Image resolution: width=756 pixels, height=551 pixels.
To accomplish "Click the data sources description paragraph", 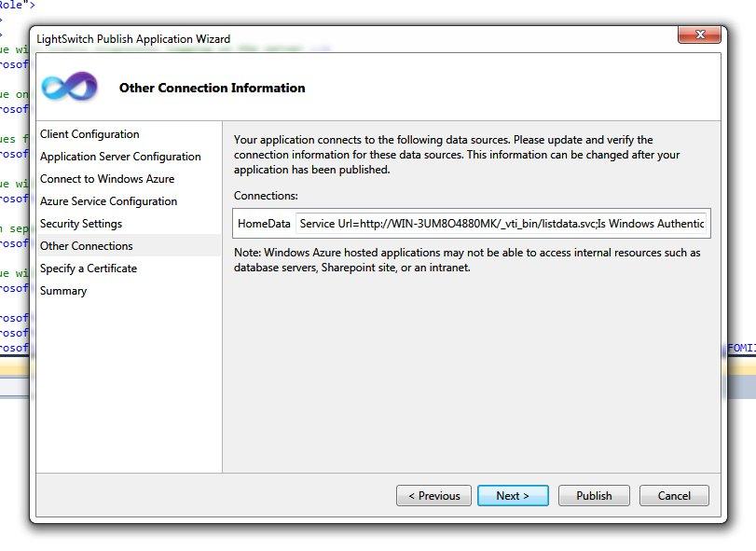I will click(x=457, y=155).
